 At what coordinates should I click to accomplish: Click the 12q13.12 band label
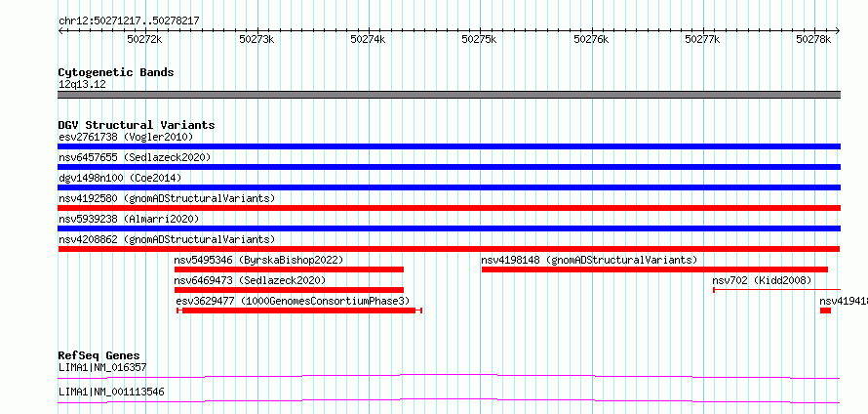coord(82,85)
